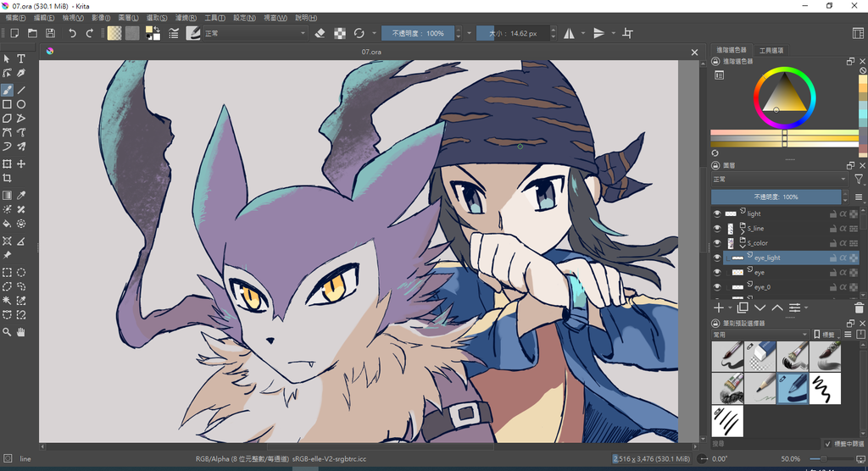Activate the Zoom tool
Viewport: 868px width, 471px height.
[x=7, y=332]
